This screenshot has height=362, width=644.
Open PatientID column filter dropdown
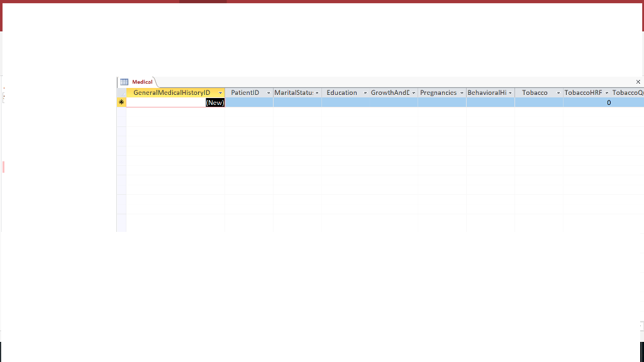(269, 93)
